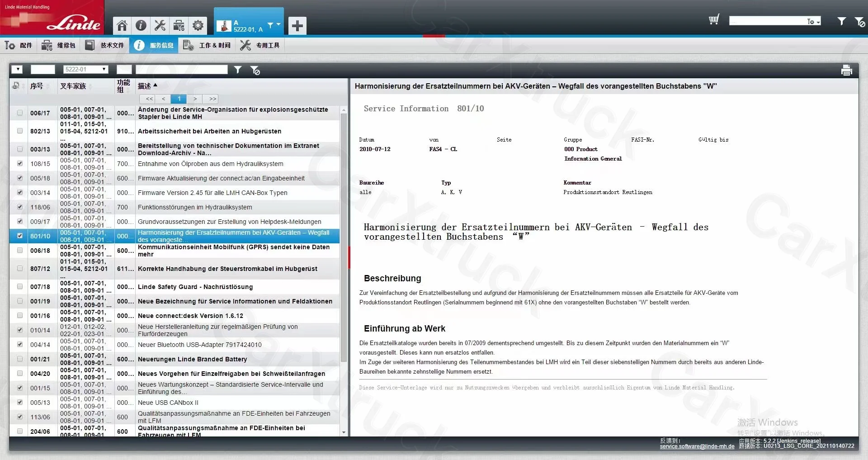Toggle checkbox for row 010/14
868x460 pixels.
[20, 330]
